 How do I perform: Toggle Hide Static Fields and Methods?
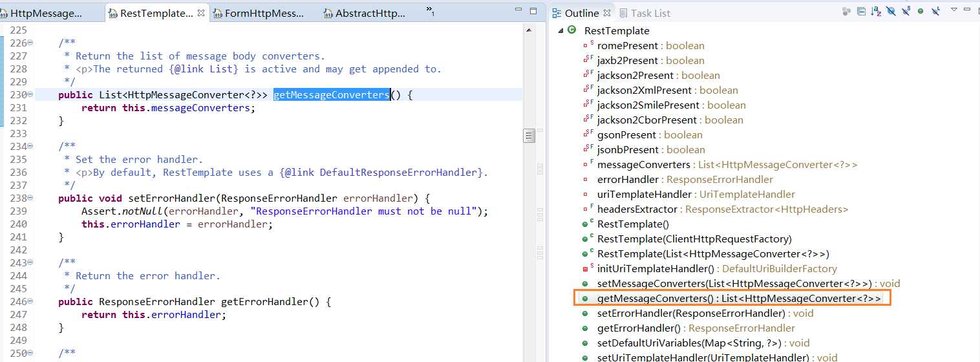point(906,11)
